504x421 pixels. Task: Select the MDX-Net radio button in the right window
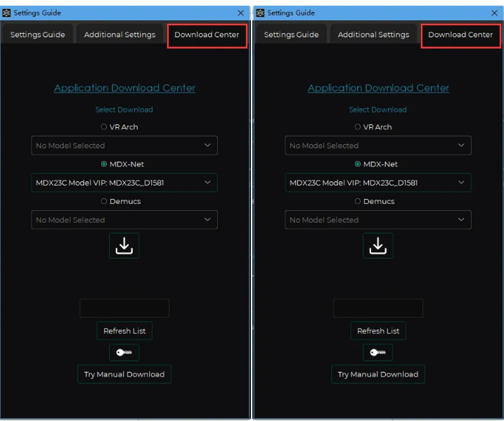(x=358, y=164)
